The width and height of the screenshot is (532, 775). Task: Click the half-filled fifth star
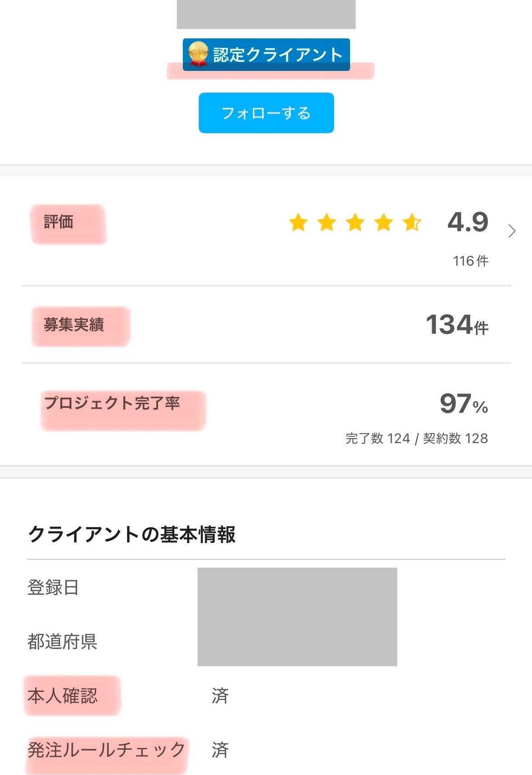(x=412, y=223)
